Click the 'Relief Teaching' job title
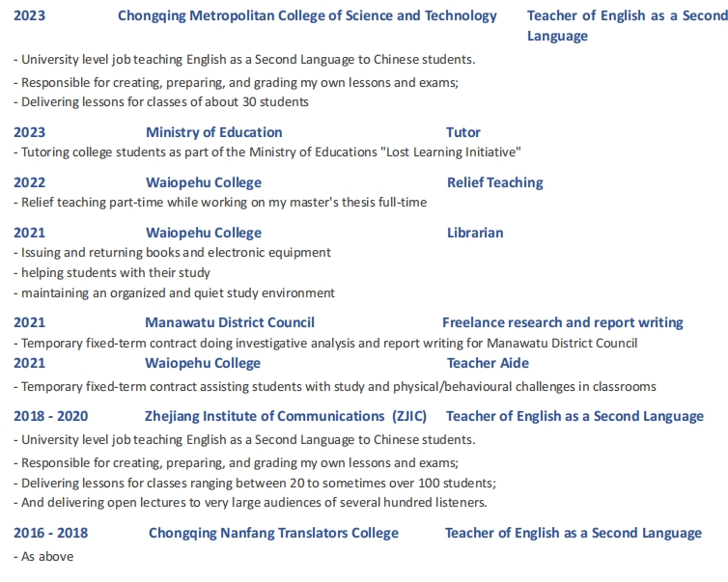 click(494, 182)
